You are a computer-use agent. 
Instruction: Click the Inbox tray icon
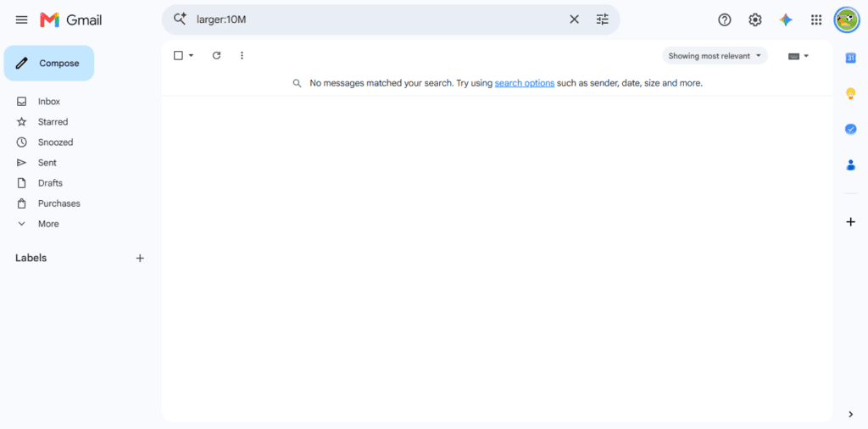(x=21, y=101)
